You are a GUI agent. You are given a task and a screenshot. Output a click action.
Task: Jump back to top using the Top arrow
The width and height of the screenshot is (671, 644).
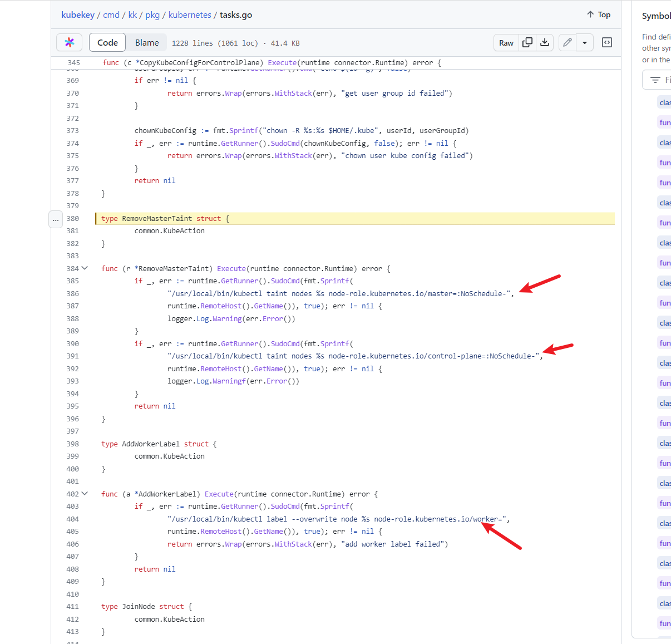coord(598,14)
